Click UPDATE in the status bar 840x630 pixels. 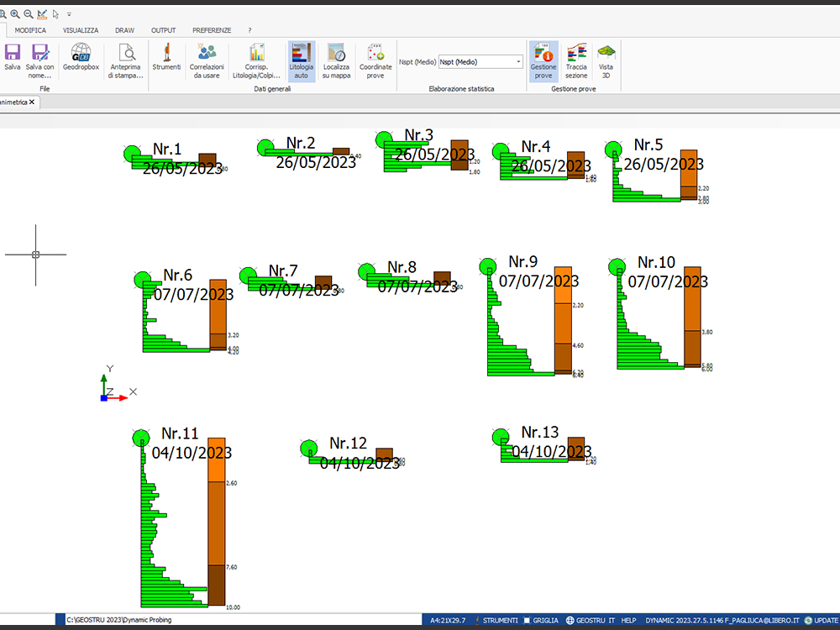coord(825,621)
